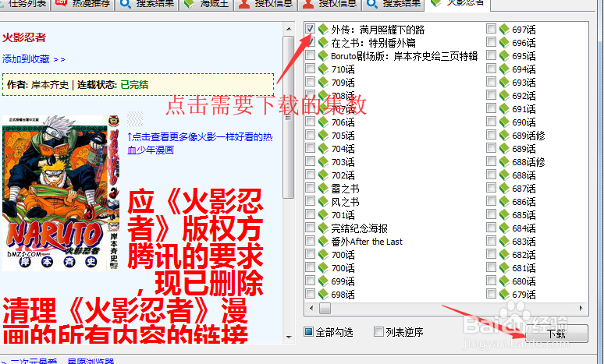This screenshot has width=604, height=364.
Task: Click the info panel vertical scrollbar thumb
Action: coord(289,118)
